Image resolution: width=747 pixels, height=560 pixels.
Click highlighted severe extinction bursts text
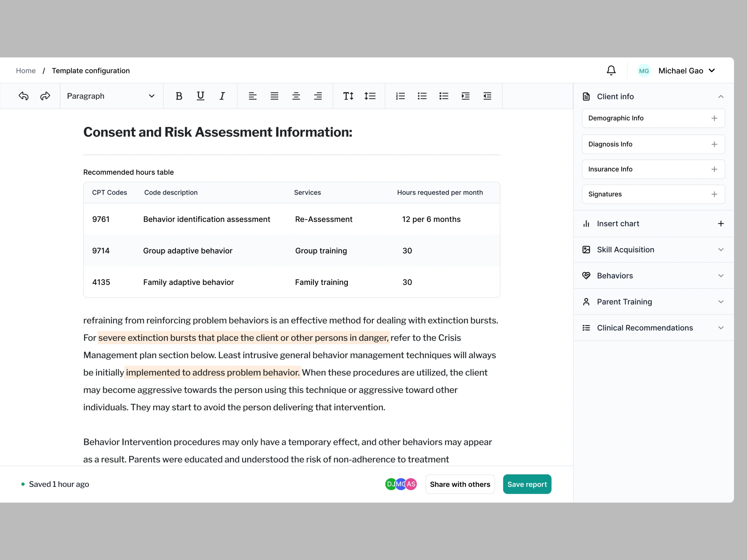point(243,338)
